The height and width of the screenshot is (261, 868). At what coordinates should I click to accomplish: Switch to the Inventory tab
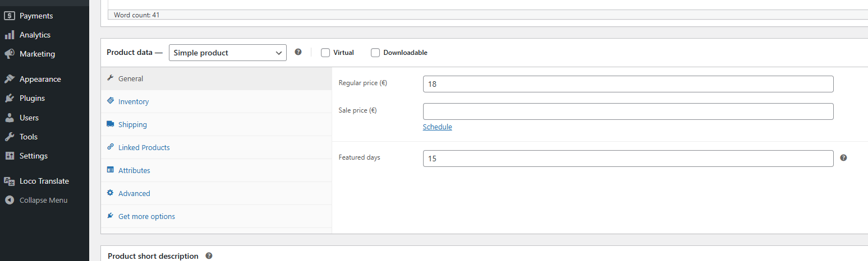pyautogui.click(x=216, y=101)
